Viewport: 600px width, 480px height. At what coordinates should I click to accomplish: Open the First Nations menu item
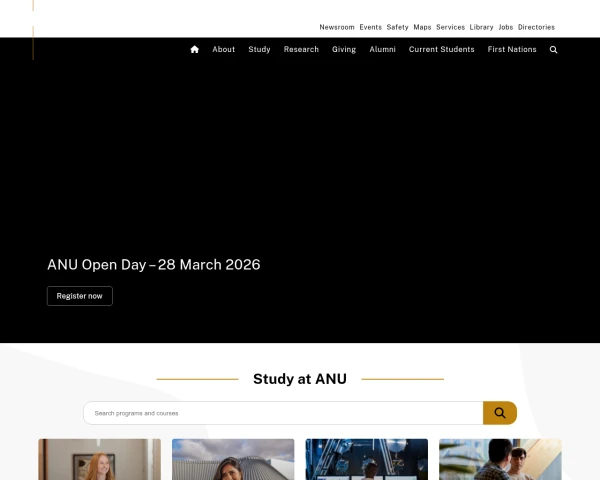tap(512, 49)
